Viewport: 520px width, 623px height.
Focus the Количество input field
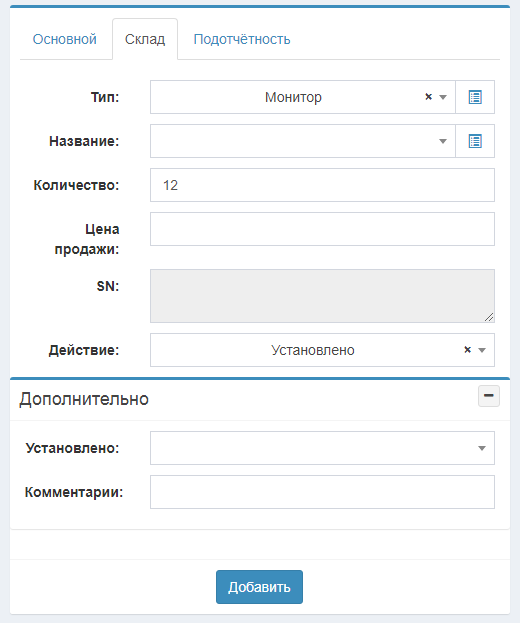point(322,185)
